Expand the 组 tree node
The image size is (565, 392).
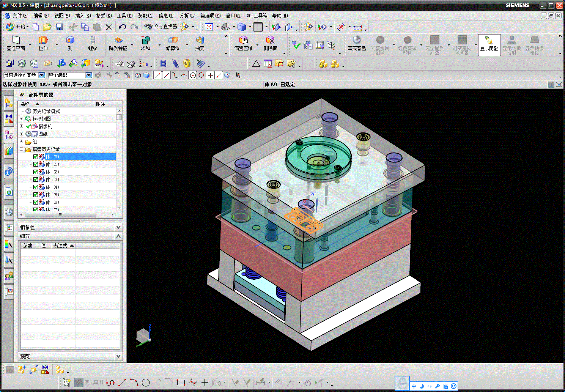pos(22,142)
